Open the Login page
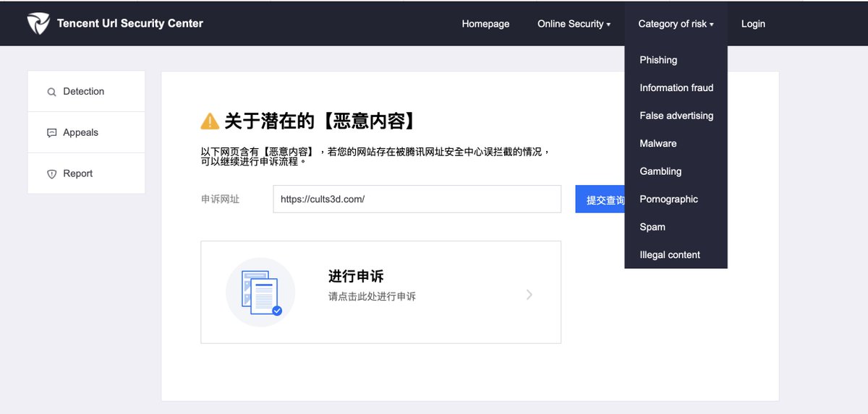Viewport: 868px width, 414px height. pyautogui.click(x=753, y=24)
